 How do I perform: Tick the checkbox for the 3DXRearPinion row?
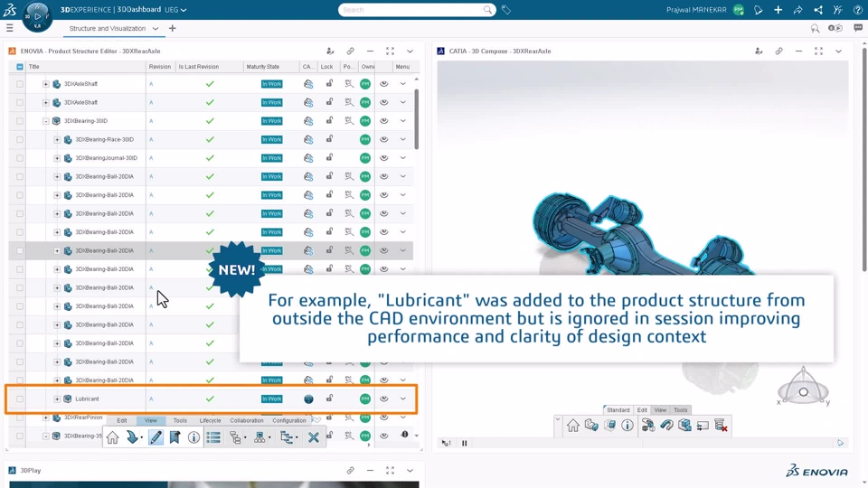(19, 418)
